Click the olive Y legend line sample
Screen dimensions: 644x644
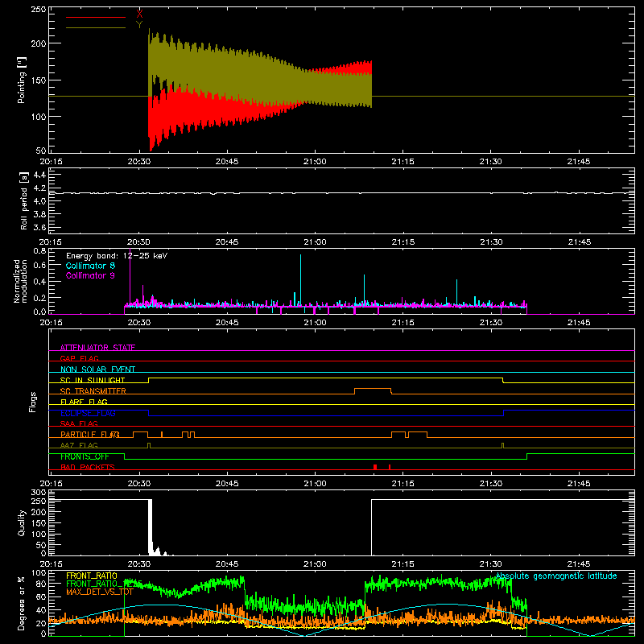click(96, 28)
